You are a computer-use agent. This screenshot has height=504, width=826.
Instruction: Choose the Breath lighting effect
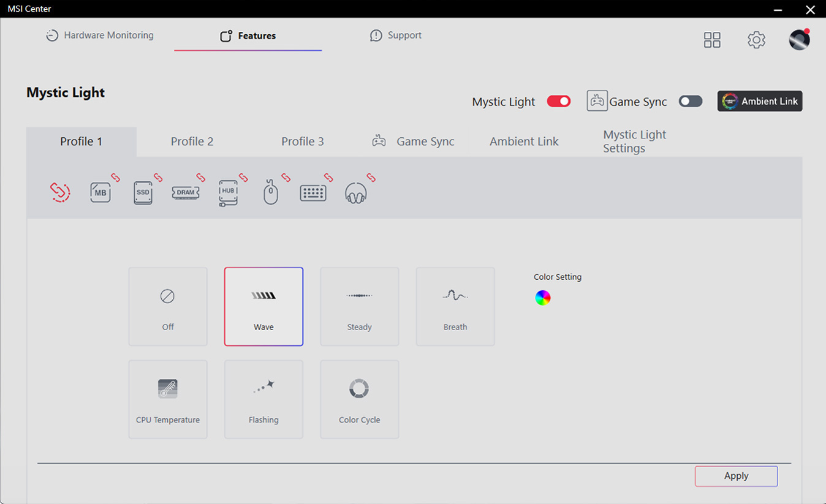point(455,306)
